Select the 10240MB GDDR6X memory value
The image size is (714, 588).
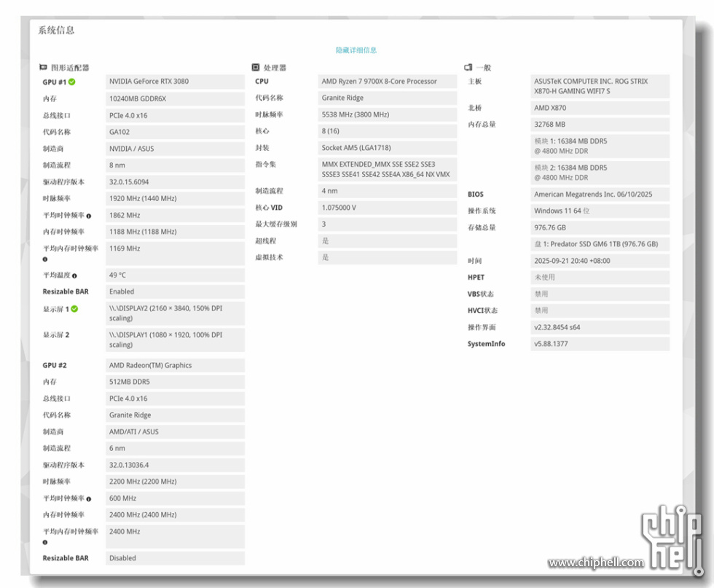176,98
